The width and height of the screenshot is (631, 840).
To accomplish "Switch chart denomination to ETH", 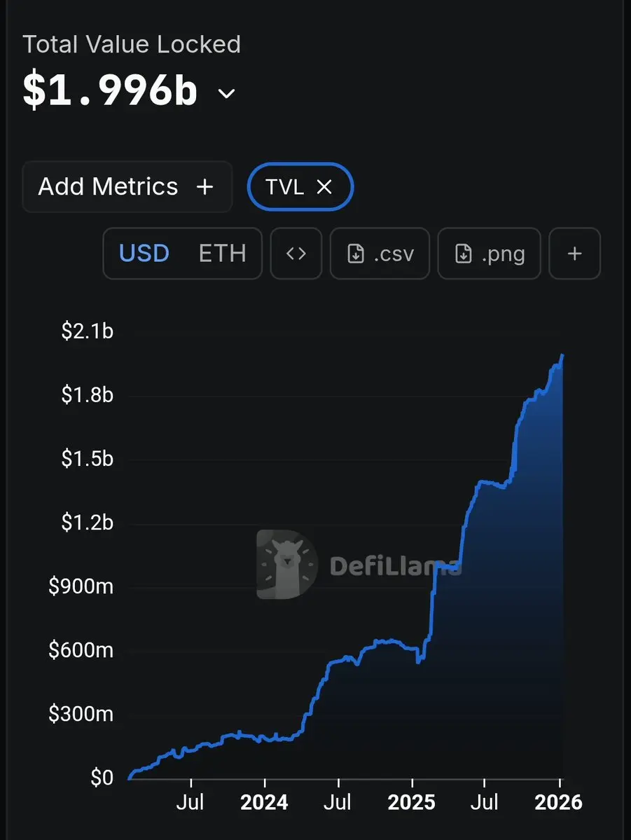I will coord(222,253).
